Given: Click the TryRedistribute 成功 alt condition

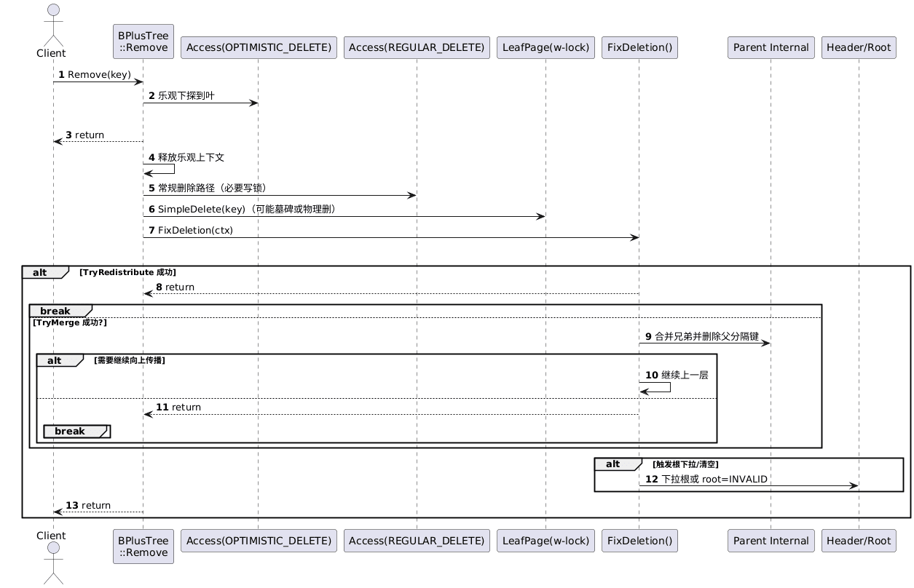Looking at the screenshot, I should click(x=127, y=272).
